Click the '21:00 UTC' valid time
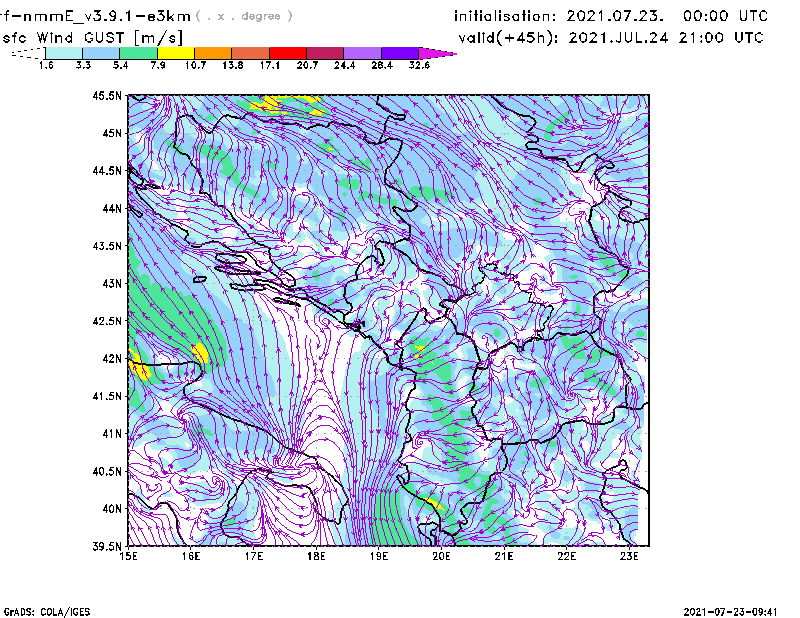 [x=721, y=38]
